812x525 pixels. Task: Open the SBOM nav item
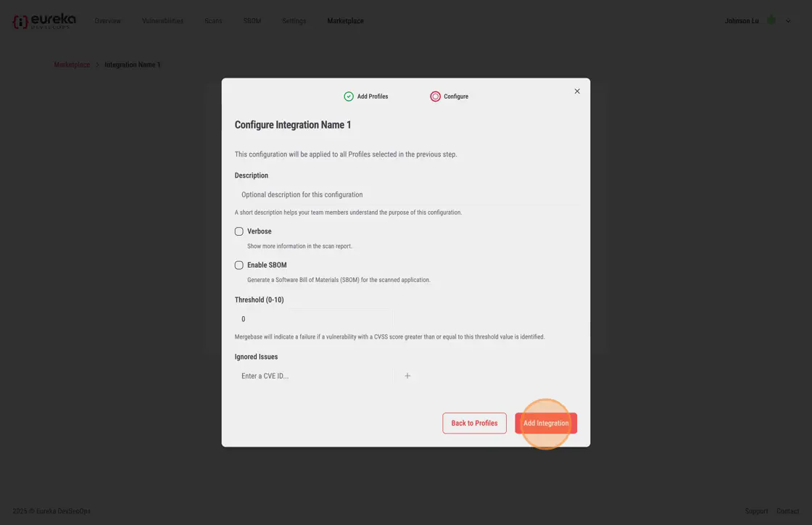(x=252, y=21)
